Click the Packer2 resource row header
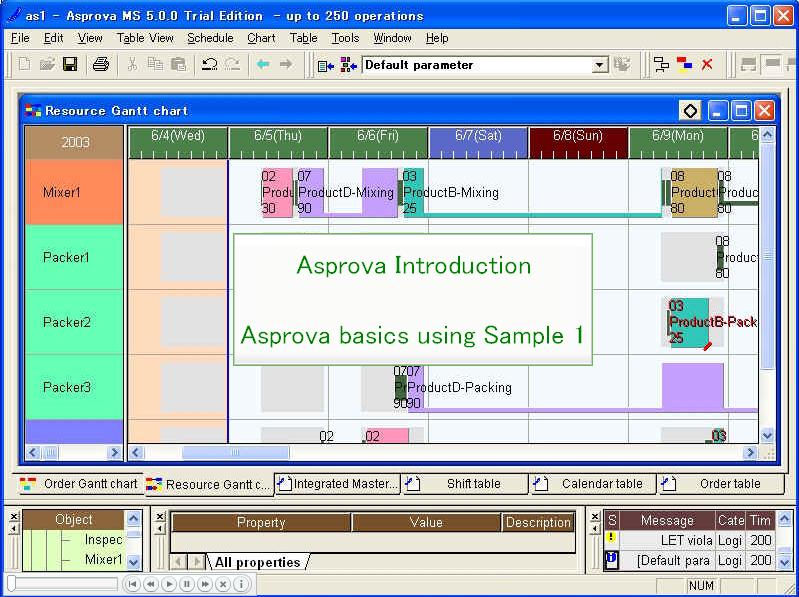799x597 pixels. tap(74, 322)
